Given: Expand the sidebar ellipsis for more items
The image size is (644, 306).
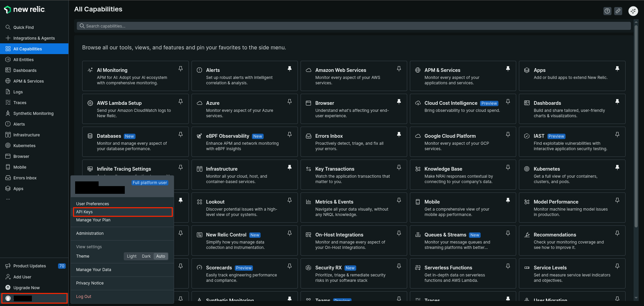Looking at the screenshot, I should coord(8,199).
